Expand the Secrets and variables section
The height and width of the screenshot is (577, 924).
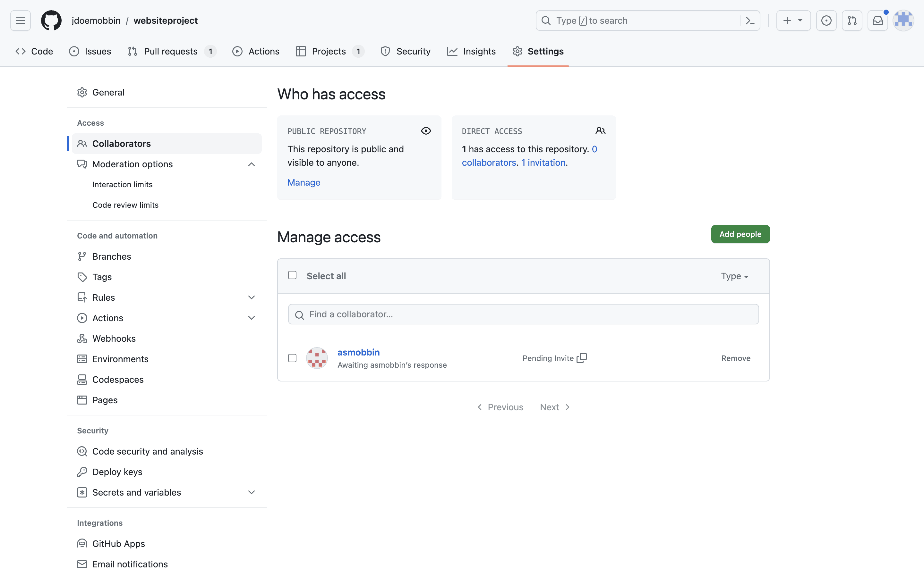[251, 492]
